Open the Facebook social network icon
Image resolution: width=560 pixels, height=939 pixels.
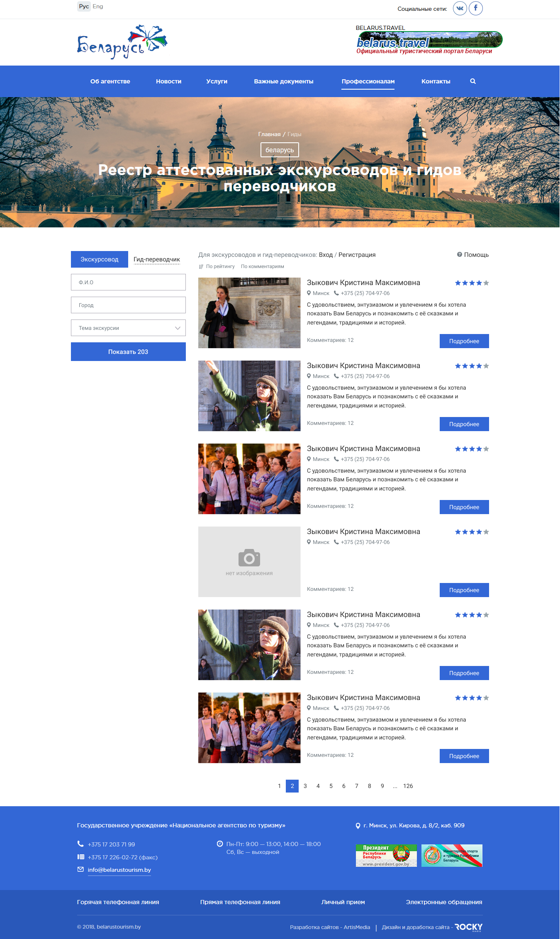[x=475, y=8]
